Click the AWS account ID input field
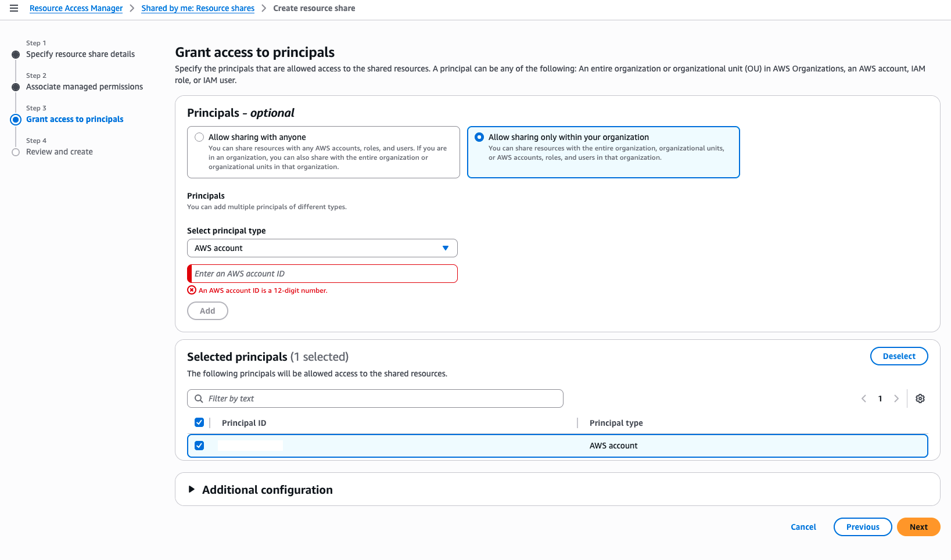Image resolution: width=951 pixels, height=560 pixels. [323, 274]
